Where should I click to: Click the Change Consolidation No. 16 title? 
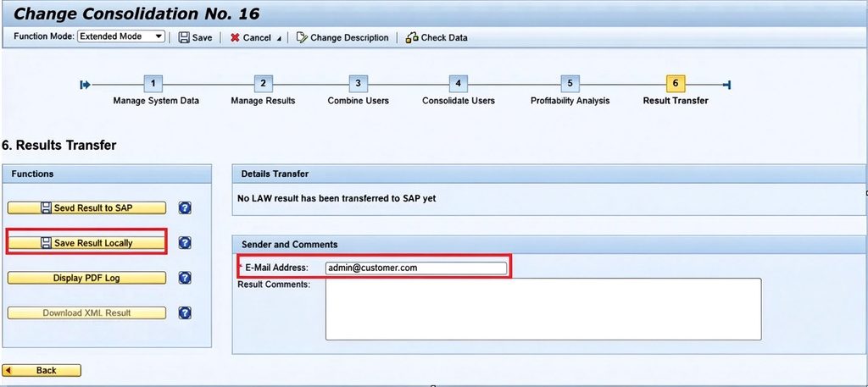click(136, 14)
